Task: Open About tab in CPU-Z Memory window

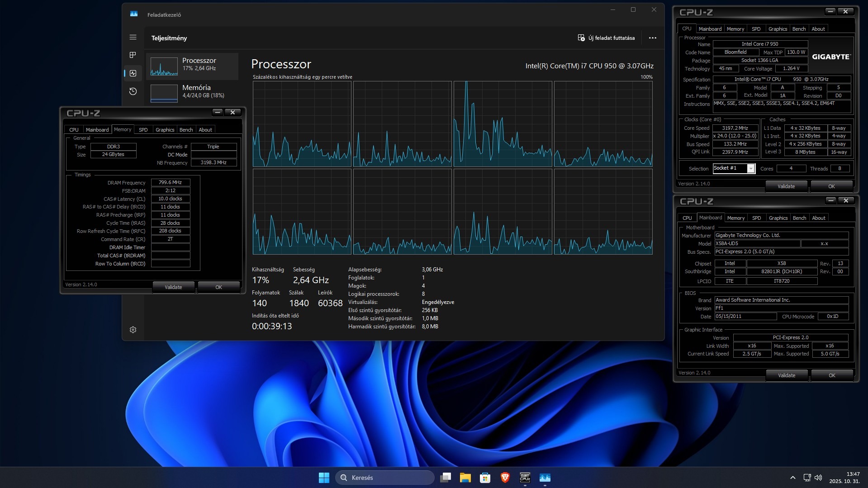Action: point(205,130)
